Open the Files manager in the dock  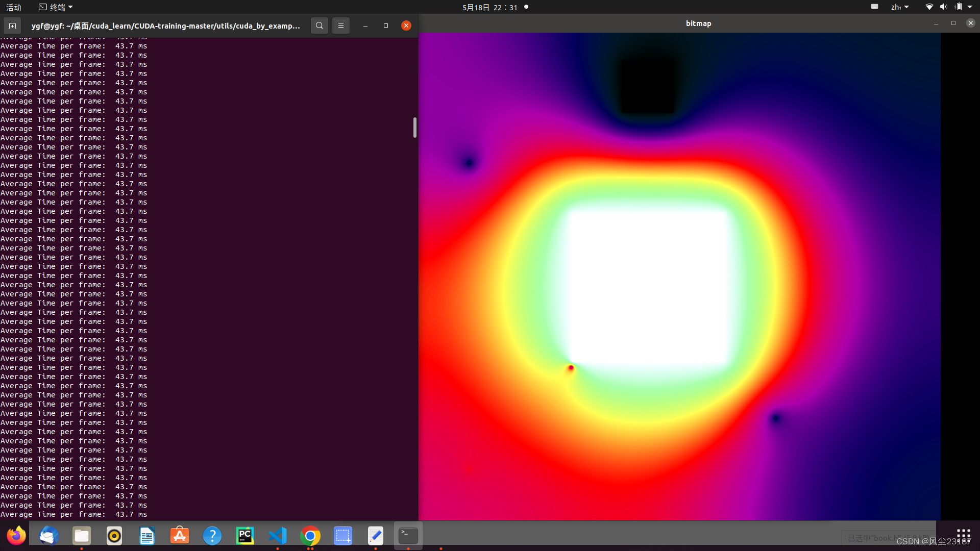pos(82,536)
